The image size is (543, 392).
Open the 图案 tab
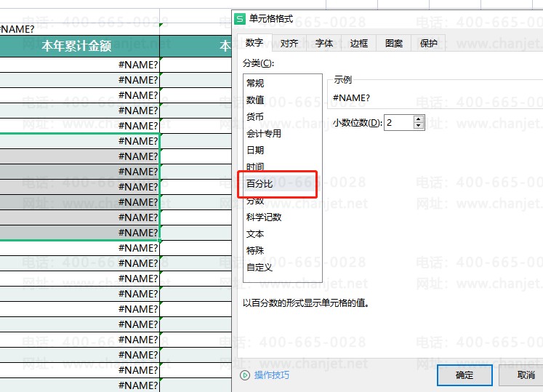click(393, 44)
